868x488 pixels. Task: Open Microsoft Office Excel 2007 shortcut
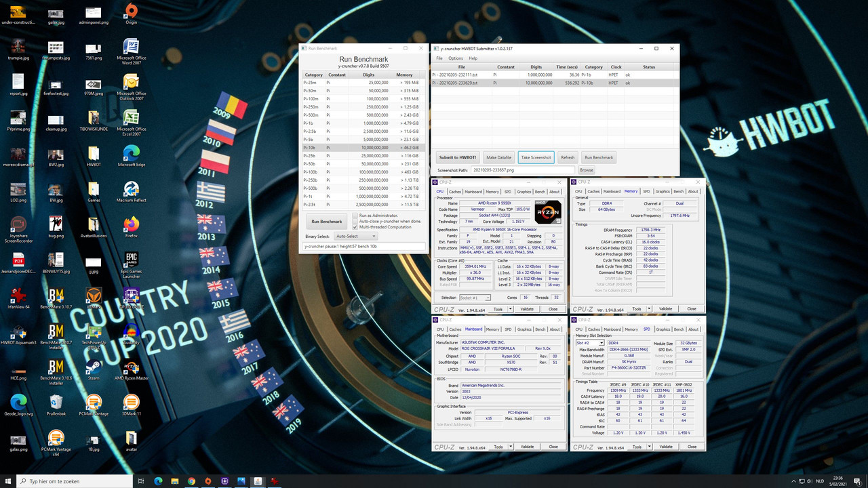[132, 123]
